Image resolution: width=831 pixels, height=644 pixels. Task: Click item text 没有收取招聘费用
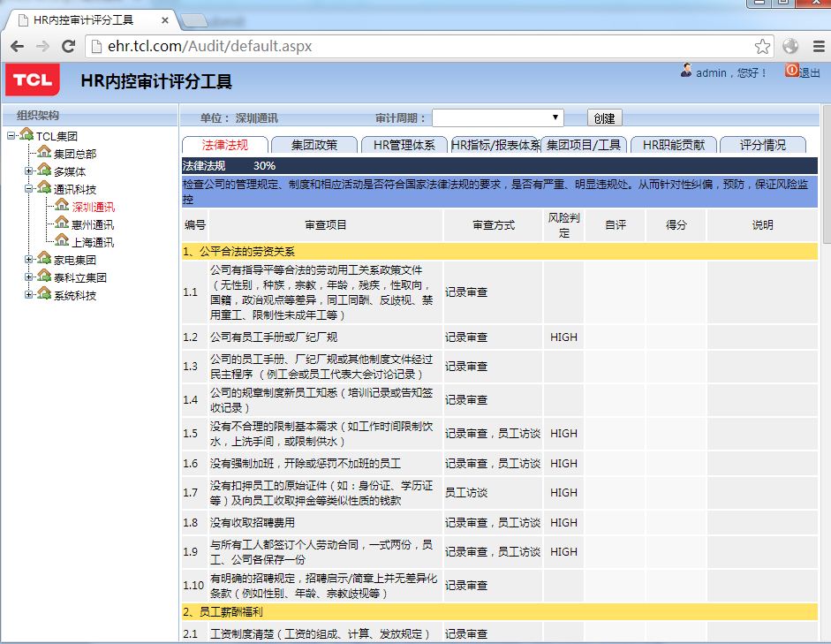[x=253, y=523]
